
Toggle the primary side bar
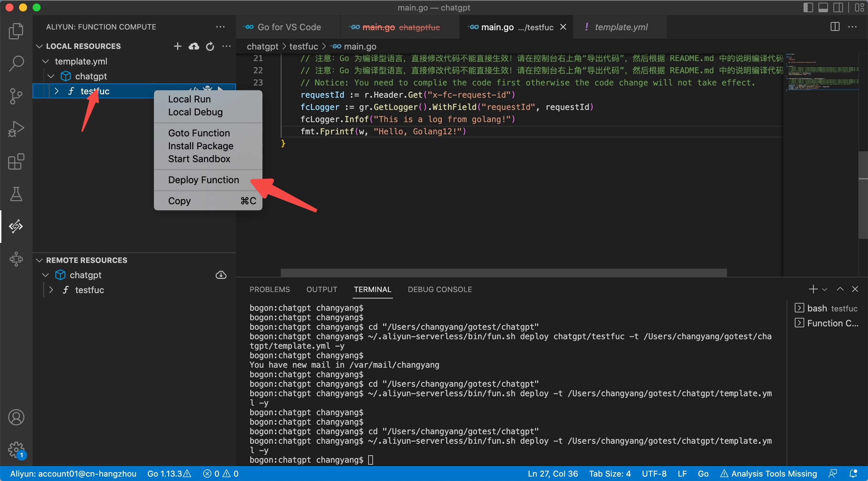(x=808, y=7)
